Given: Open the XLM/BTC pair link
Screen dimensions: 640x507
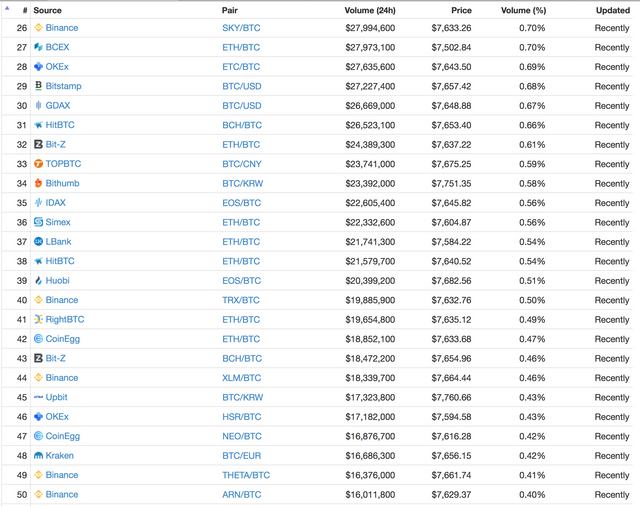Looking at the screenshot, I should pyautogui.click(x=242, y=378).
